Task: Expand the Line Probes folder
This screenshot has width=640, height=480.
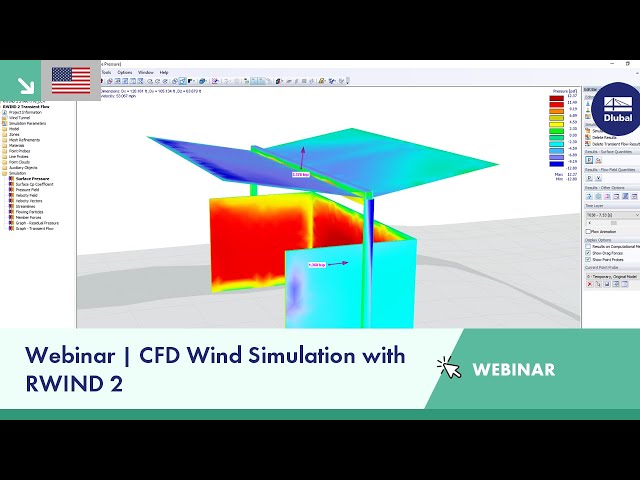Action: pos(4,156)
